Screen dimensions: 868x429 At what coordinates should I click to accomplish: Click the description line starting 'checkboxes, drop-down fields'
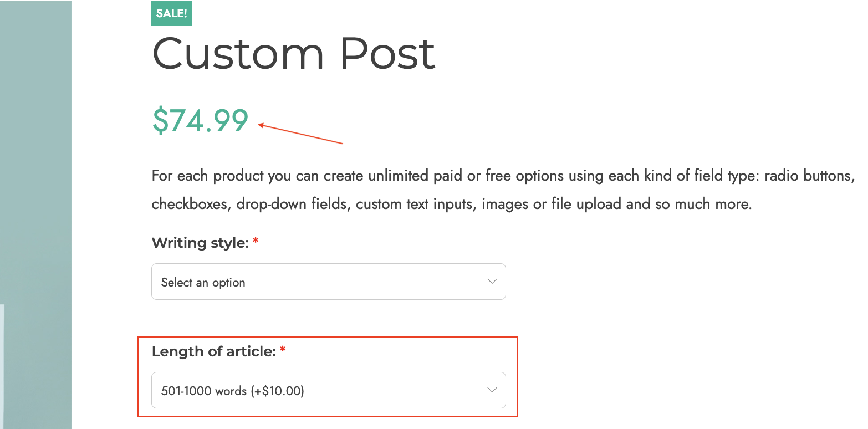point(452,204)
